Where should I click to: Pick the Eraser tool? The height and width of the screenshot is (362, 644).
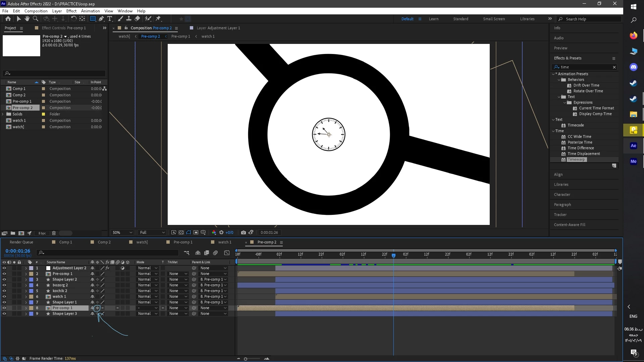[x=137, y=19]
